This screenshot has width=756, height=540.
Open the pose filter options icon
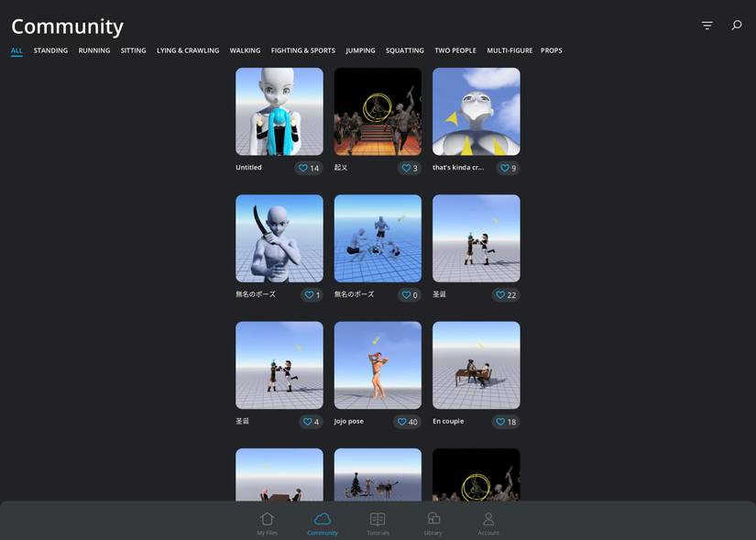click(x=706, y=25)
